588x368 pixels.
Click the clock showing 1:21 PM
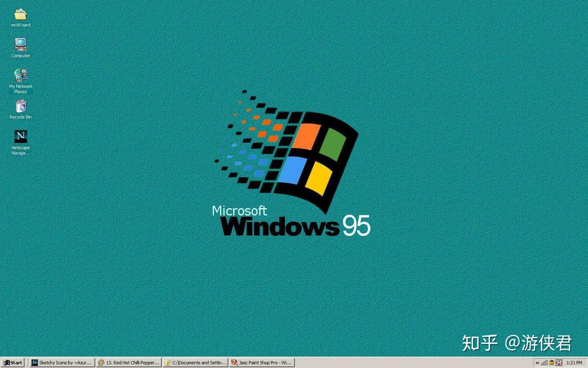(575, 363)
